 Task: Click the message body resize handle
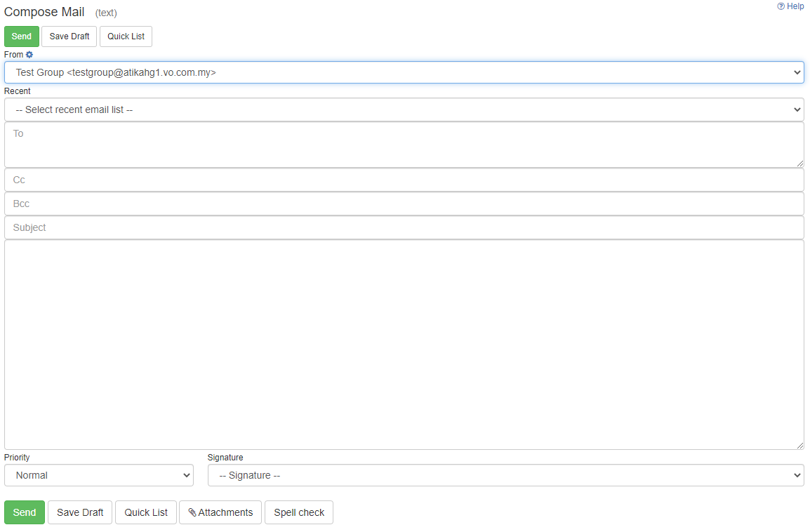799,445
